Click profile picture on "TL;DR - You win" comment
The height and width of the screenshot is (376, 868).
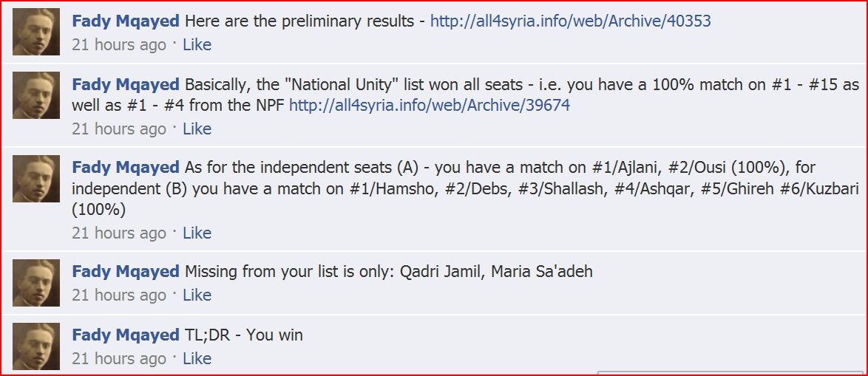(x=36, y=346)
